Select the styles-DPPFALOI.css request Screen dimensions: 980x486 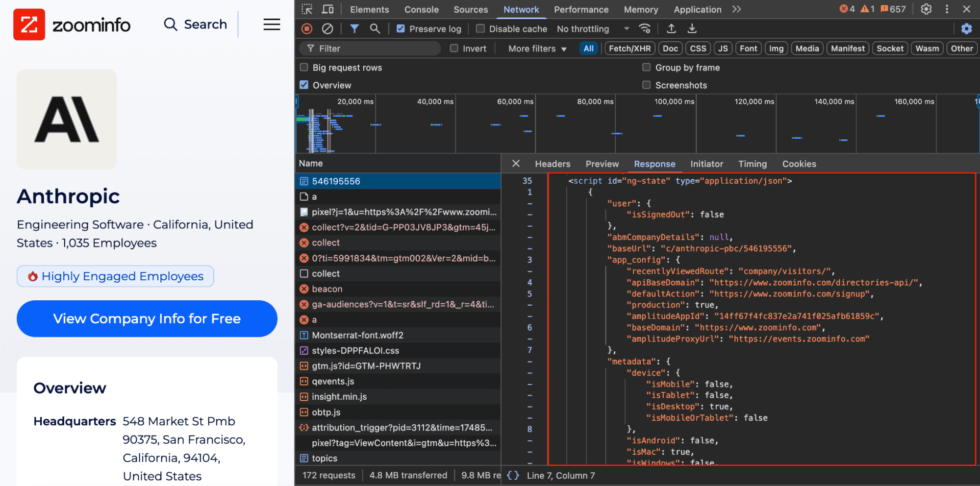tap(398, 351)
